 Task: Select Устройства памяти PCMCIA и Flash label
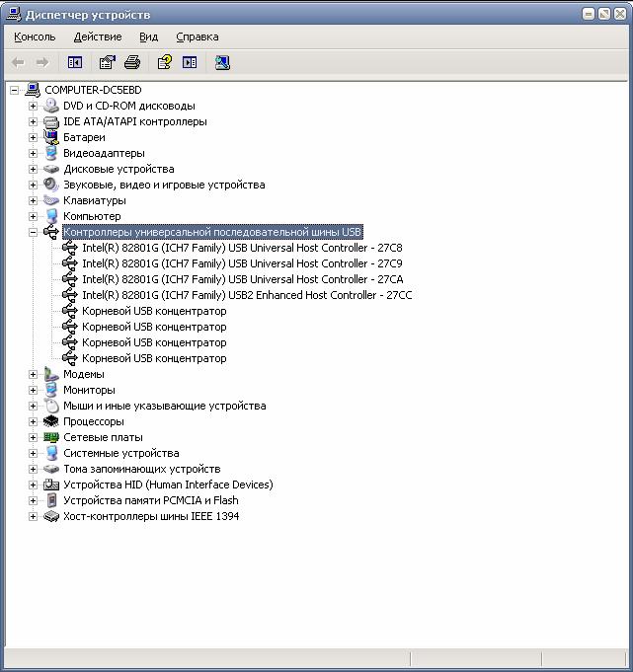[x=151, y=500]
